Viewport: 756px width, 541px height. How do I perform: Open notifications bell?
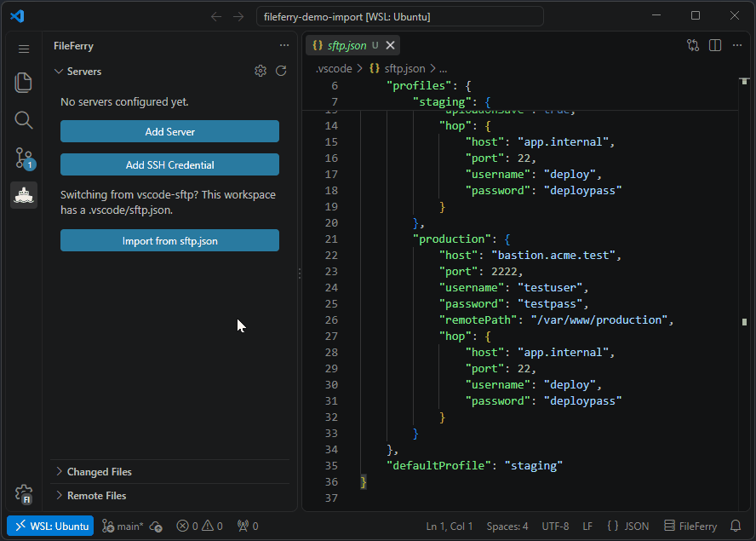coord(736,526)
